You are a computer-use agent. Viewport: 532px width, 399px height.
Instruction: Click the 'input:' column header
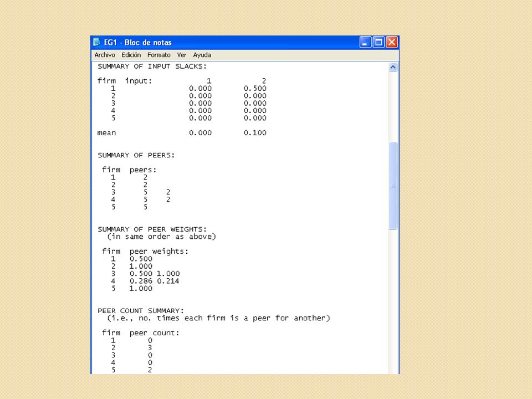[x=139, y=81]
